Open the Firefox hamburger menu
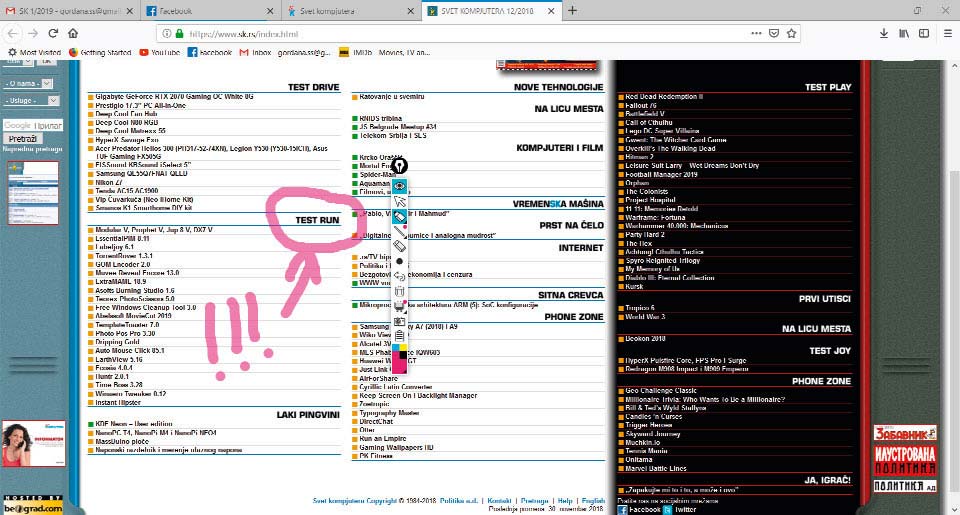 [x=947, y=33]
